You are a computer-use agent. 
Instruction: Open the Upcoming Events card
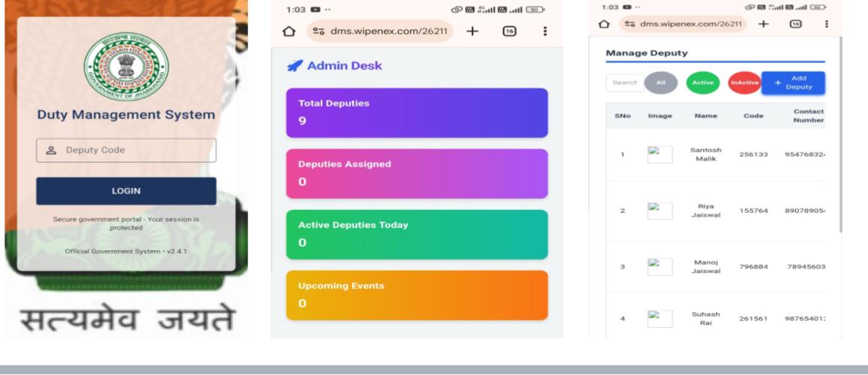click(x=417, y=295)
